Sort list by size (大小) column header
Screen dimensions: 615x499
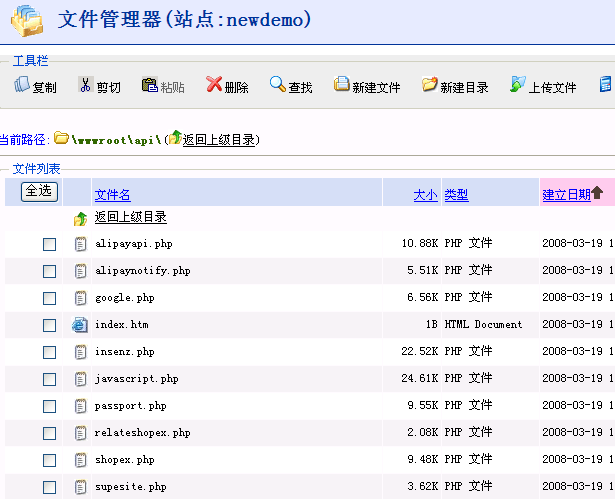(x=425, y=195)
